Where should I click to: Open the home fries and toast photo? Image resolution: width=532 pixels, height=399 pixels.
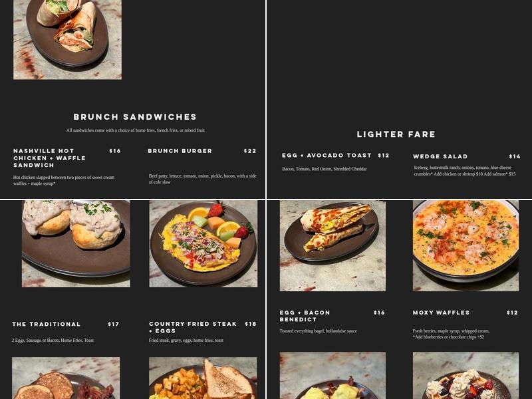tap(203, 378)
